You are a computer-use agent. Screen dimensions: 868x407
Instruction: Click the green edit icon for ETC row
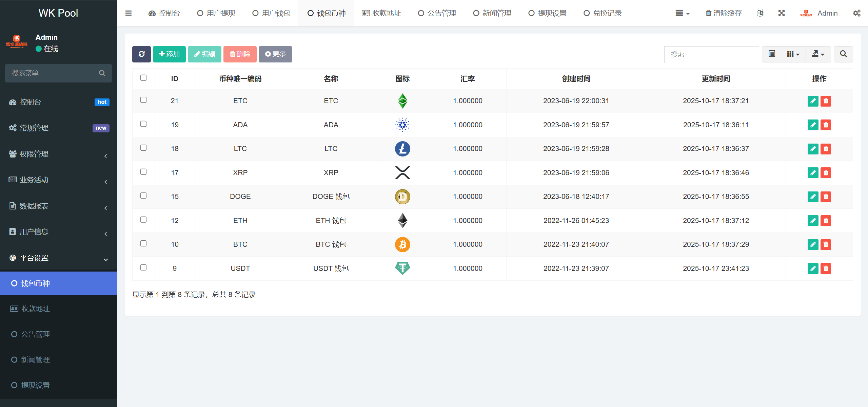[813, 101]
